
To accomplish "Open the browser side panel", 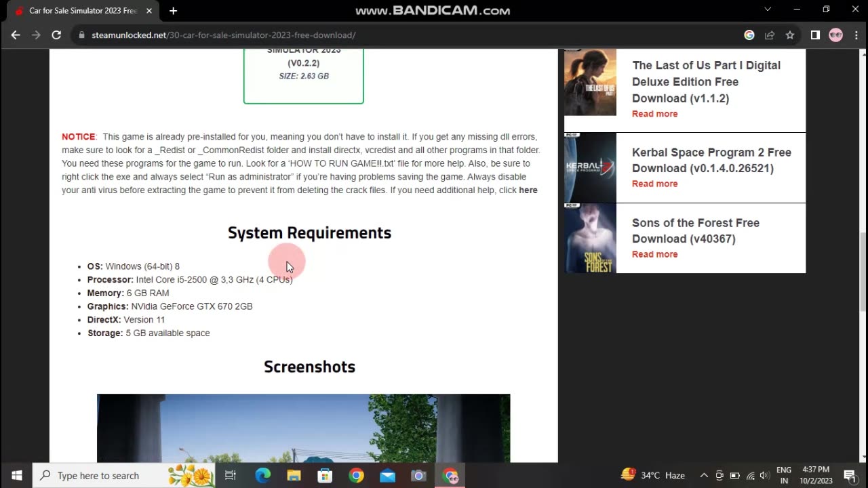I will 815,35.
